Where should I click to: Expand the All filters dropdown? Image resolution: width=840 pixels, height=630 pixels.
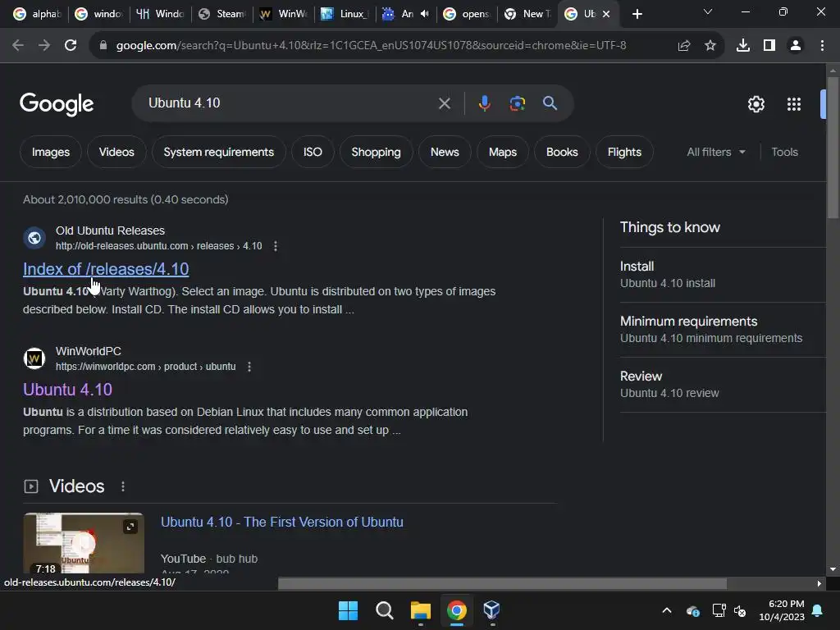[716, 152]
